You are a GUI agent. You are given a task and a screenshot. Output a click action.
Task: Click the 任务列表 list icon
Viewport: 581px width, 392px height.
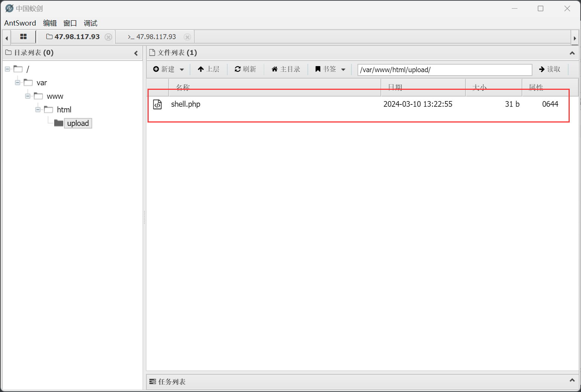coord(152,382)
